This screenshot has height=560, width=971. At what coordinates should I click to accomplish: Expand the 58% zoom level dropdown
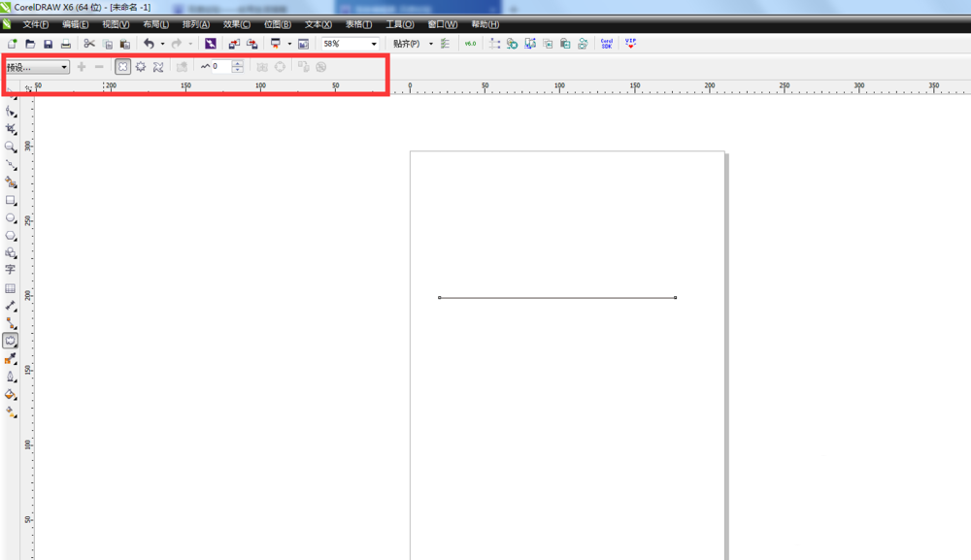(374, 44)
